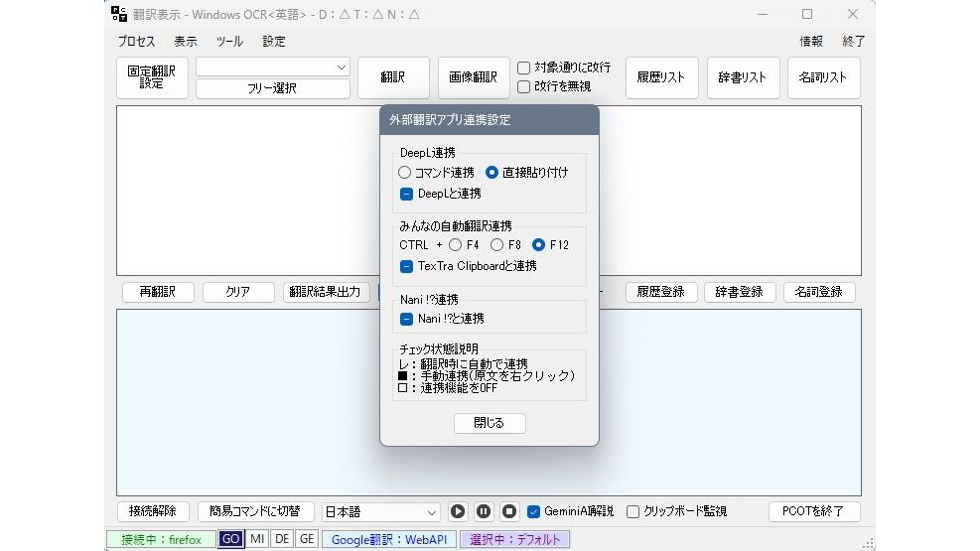
Task: Click the 外部翻訳アプリ連携設定 dialog title bar
Action: coord(490,120)
